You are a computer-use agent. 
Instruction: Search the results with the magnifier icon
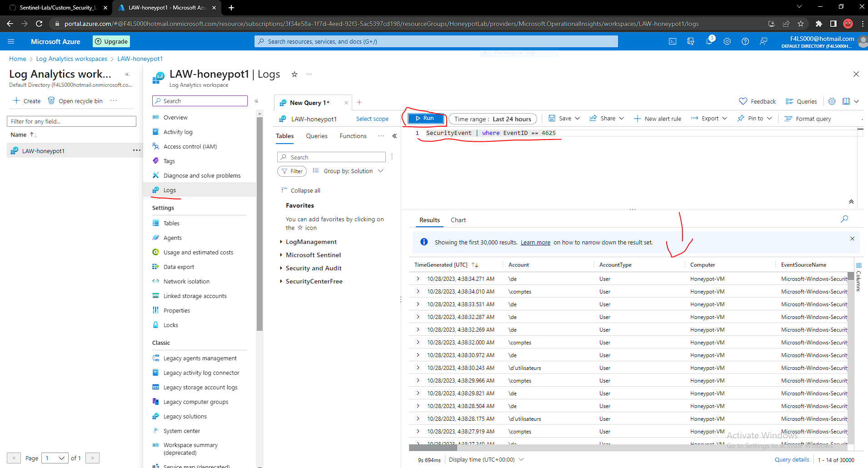pos(844,219)
